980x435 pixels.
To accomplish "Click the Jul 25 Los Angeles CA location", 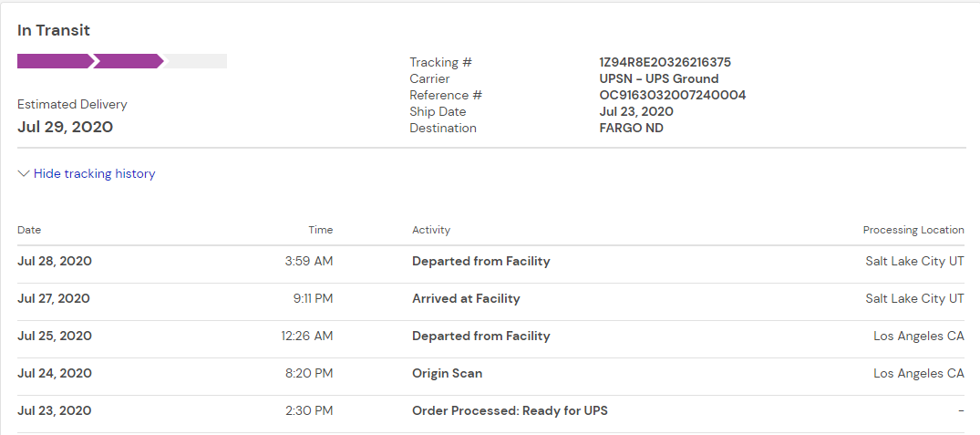I will click(918, 336).
